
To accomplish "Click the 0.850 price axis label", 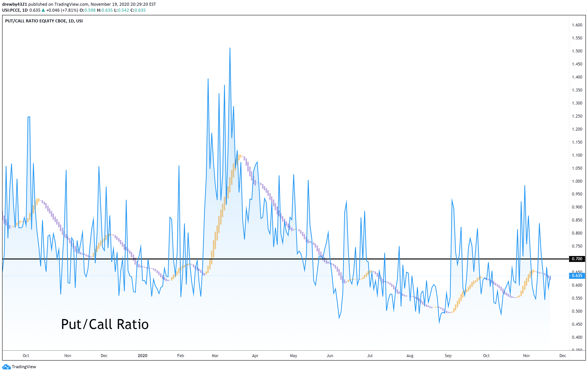I will [x=577, y=220].
